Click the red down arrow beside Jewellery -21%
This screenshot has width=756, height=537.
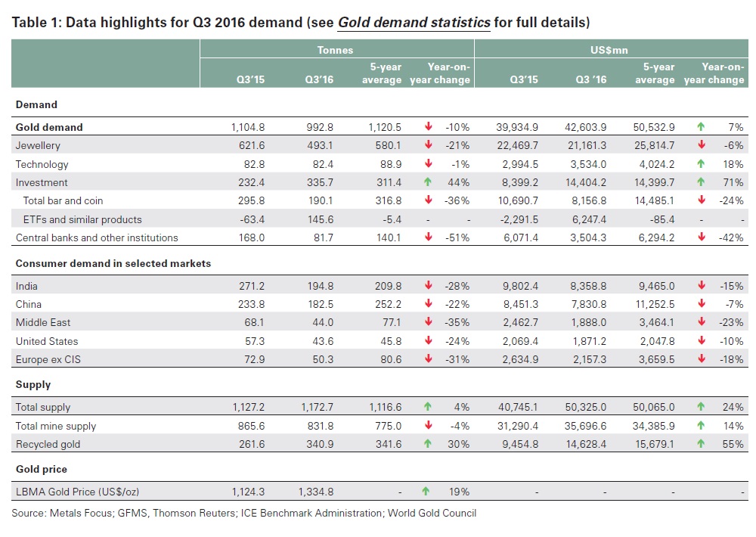coord(426,145)
